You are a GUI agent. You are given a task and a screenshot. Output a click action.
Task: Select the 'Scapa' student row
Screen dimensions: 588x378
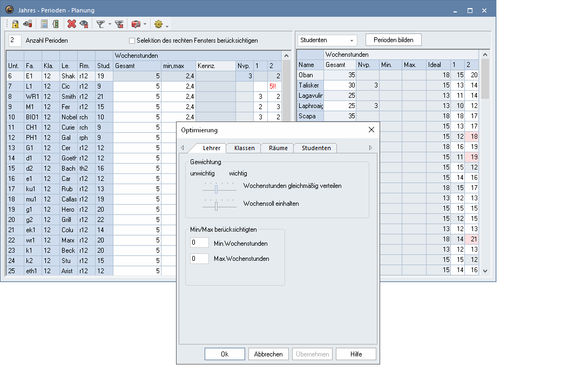388,116
